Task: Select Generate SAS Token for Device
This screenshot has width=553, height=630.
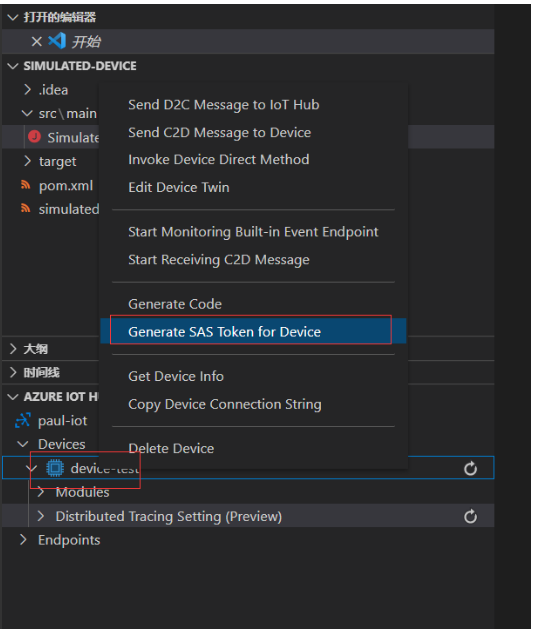Action: pos(253,331)
